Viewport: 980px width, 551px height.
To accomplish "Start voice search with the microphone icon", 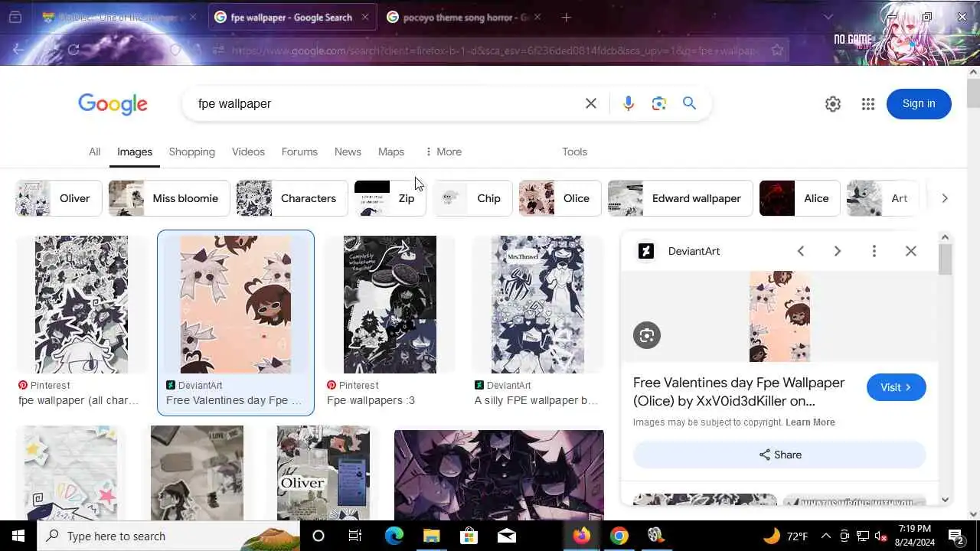I will point(628,103).
